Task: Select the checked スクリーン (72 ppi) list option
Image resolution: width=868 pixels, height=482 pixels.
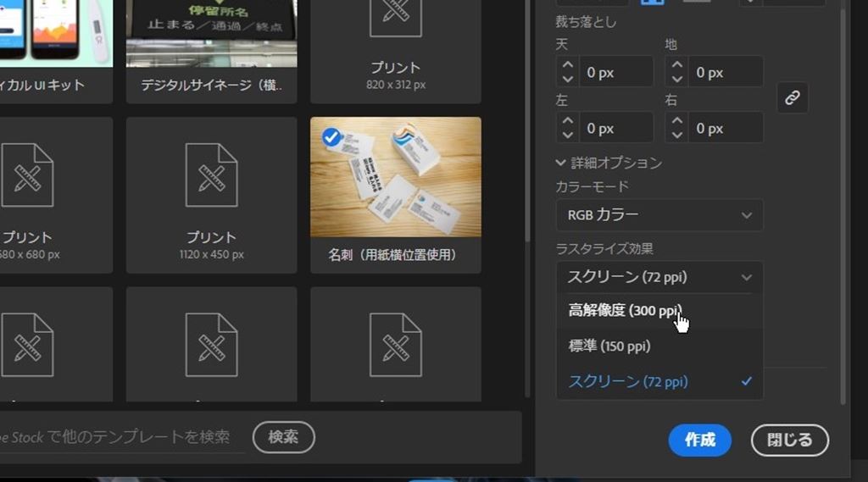Action: click(628, 382)
